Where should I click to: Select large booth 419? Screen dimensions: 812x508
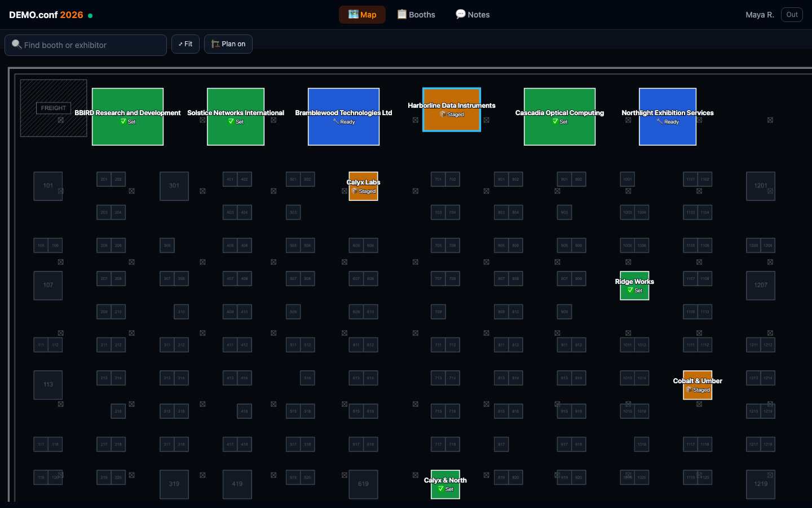(x=237, y=484)
